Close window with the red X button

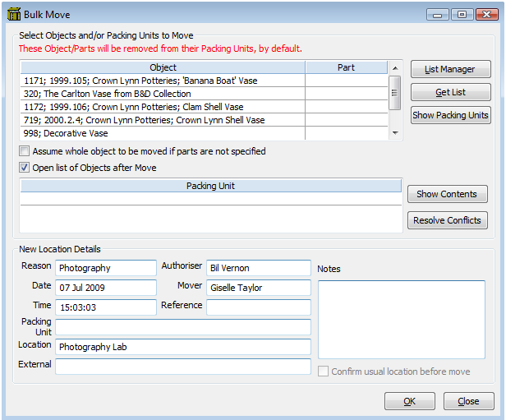coord(487,15)
